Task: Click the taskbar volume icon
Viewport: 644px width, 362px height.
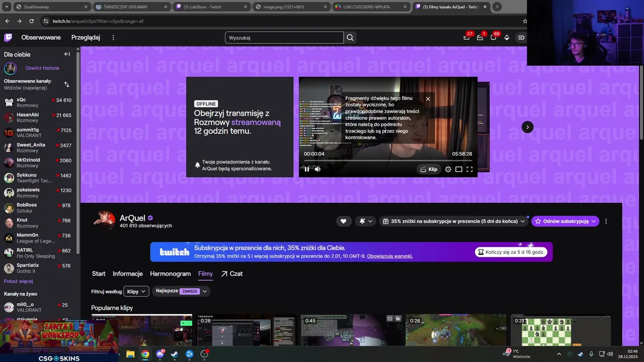Action: pyautogui.click(x=610, y=354)
